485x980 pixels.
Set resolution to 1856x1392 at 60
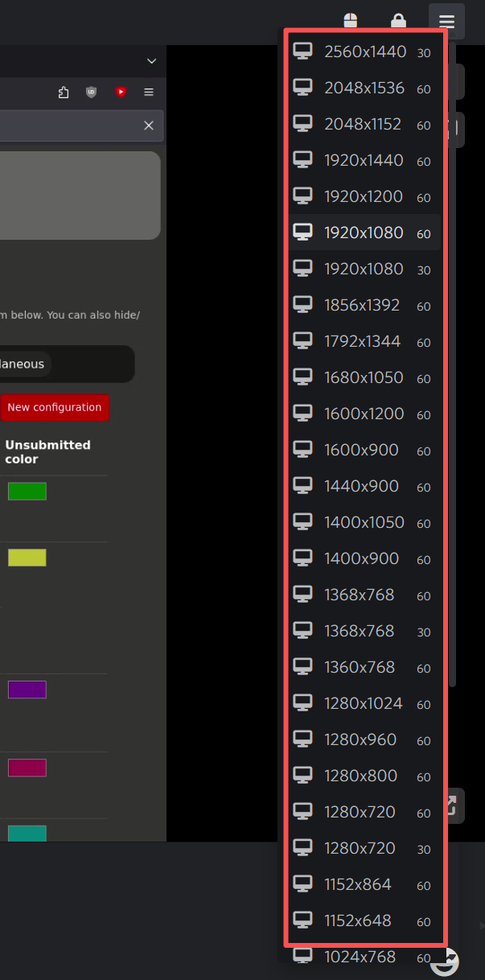pos(364,306)
